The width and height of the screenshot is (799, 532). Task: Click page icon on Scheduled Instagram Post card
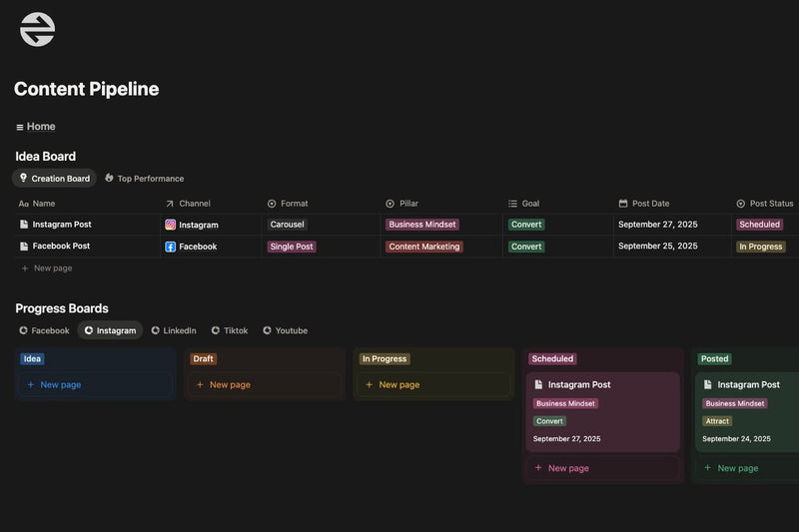click(539, 384)
